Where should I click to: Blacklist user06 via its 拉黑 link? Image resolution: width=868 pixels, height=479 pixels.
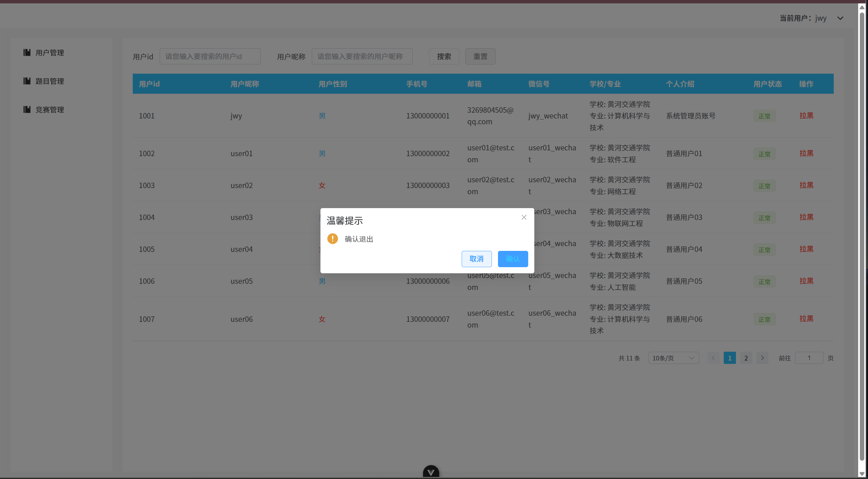click(806, 319)
